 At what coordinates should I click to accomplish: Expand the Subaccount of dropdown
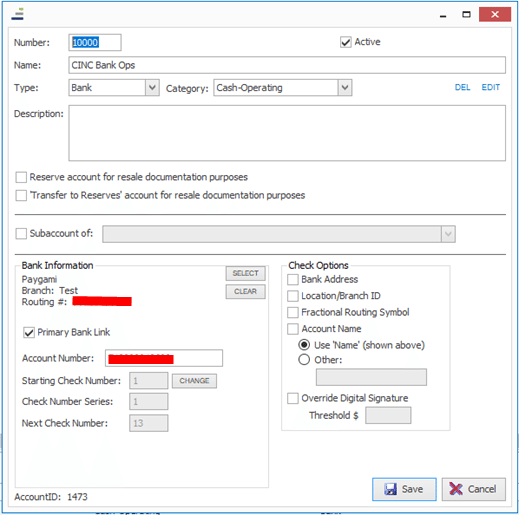pyautogui.click(x=448, y=234)
